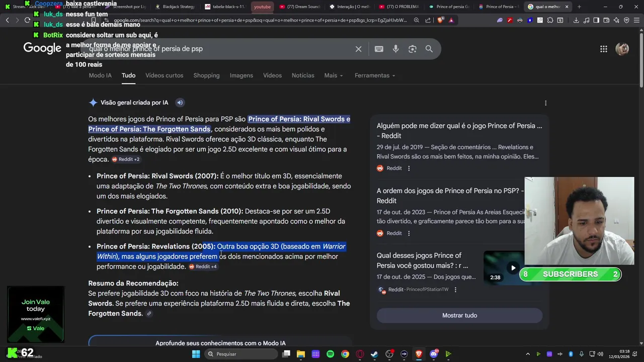Viewport: 644px width, 362px height.
Task: Open browser downloads arrow icon
Action: pos(576,20)
